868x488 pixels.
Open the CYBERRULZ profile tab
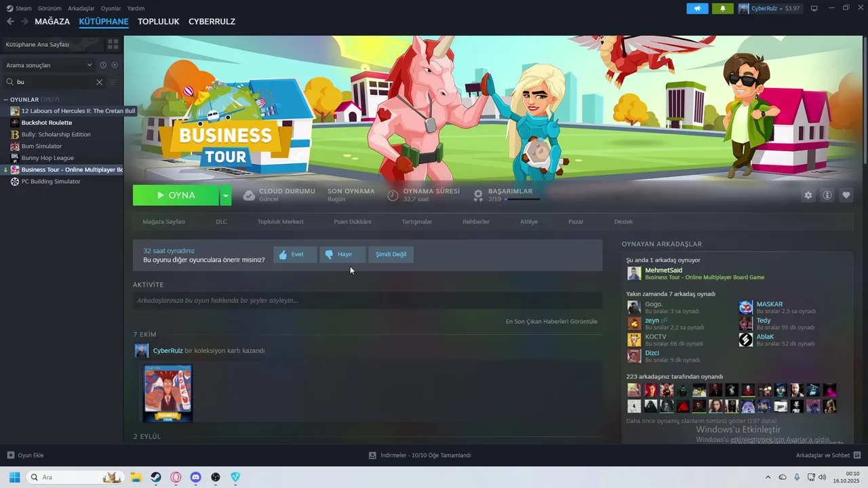click(212, 22)
